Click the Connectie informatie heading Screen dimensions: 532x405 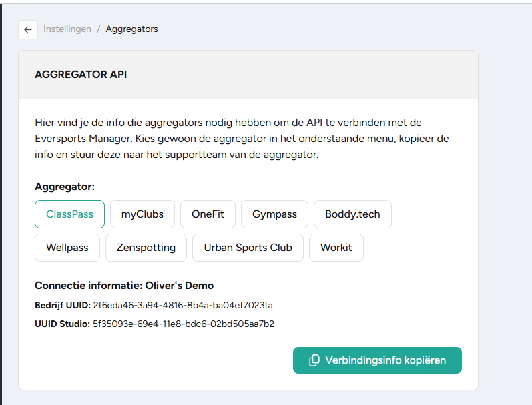click(124, 286)
